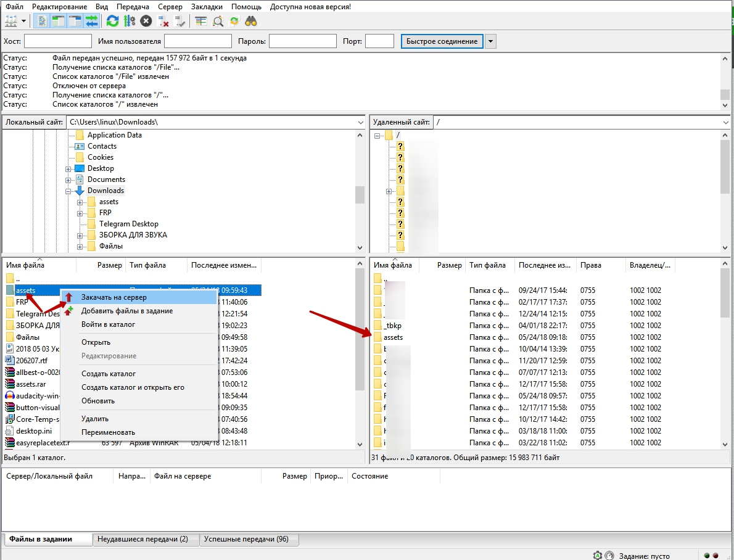The width and height of the screenshot is (734, 560).
Task: Open the quick connect history dropdown arrow
Action: point(491,41)
